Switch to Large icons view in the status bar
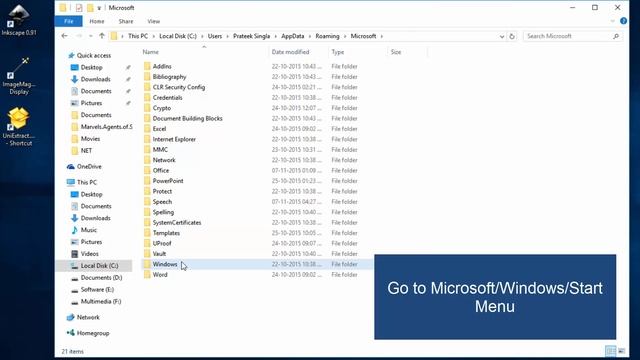The image size is (640, 360). coord(621,351)
